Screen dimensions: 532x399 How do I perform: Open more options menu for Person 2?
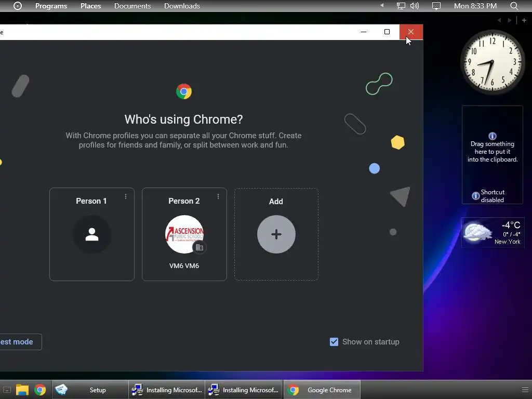point(218,196)
